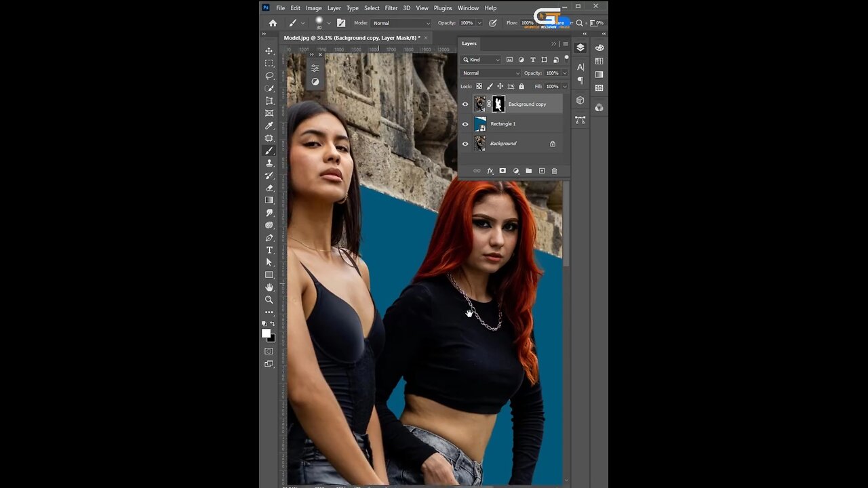Hide the Background copy layer

tap(465, 104)
